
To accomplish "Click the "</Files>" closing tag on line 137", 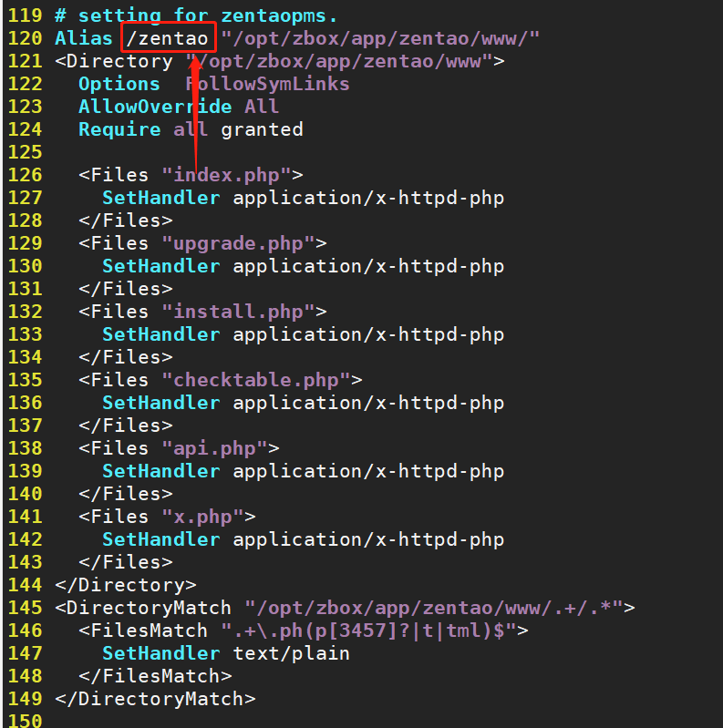I will pyautogui.click(x=126, y=425).
